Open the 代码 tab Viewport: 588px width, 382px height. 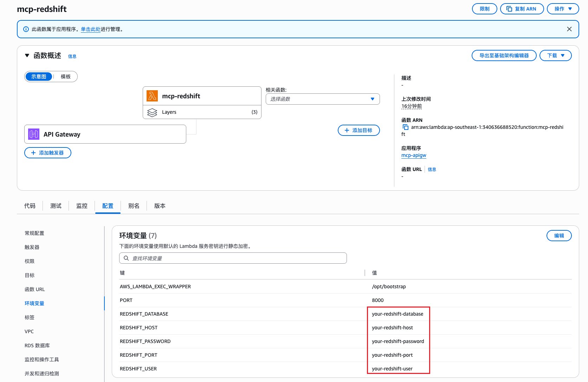pyautogui.click(x=30, y=206)
